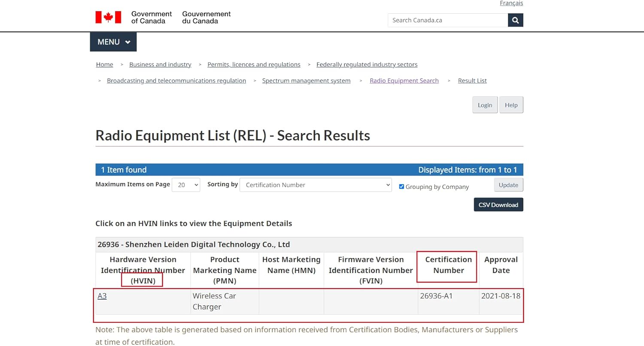Screen dimensions: 644x346
Task: Open the Sorting by dropdown
Action: tap(316, 185)
